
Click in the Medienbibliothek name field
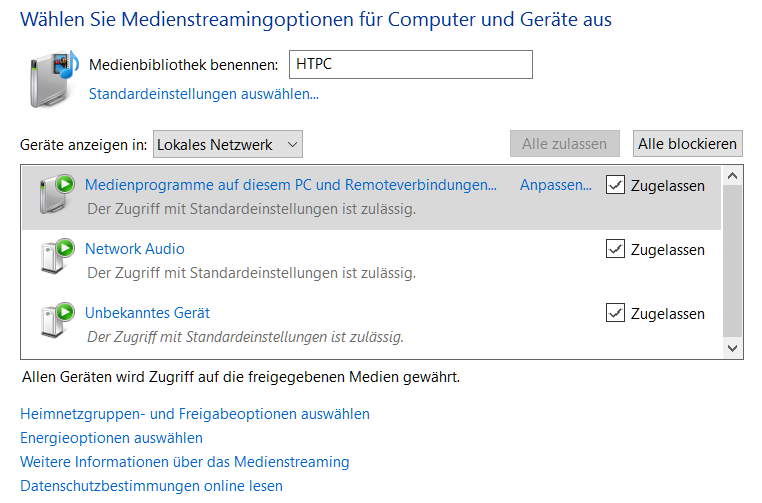point(411,64)
